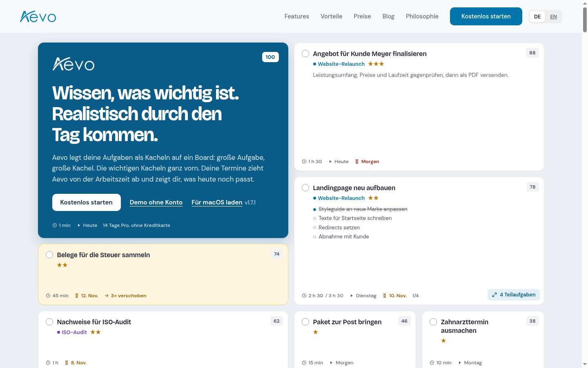Click the red hourglass icon before "Morgen"
Screen dimensions: 588x368
pos(357,162)
